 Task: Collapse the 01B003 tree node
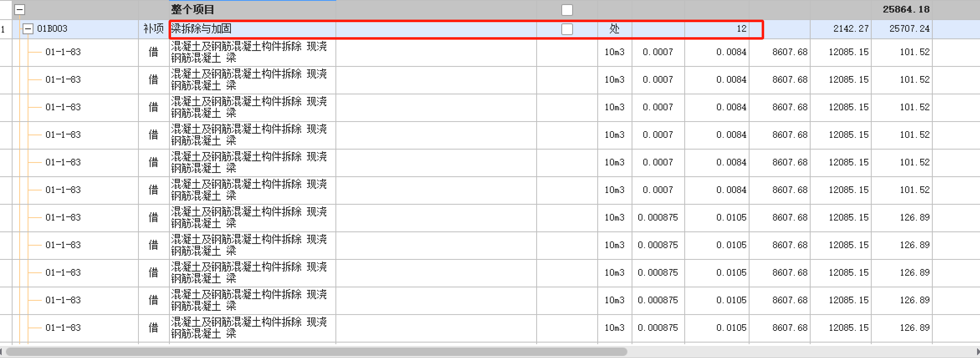point(28,29)
